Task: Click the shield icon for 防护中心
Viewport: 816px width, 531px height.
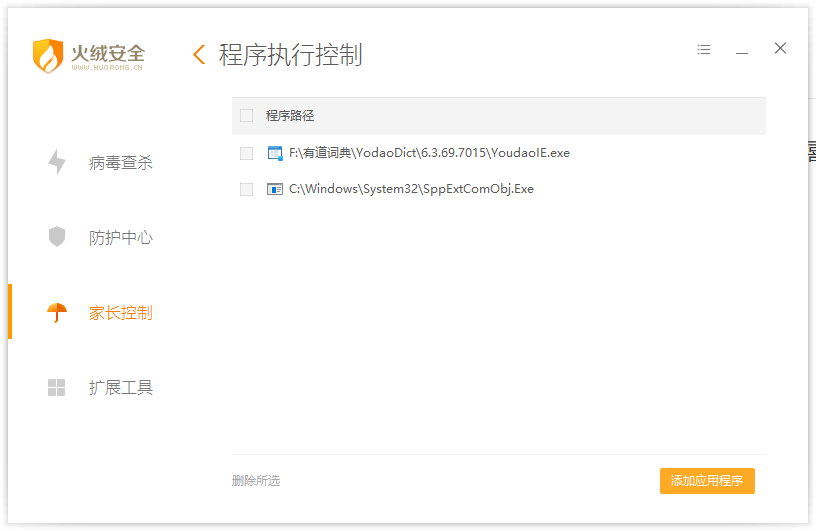Action: click(x=57, y=237)
